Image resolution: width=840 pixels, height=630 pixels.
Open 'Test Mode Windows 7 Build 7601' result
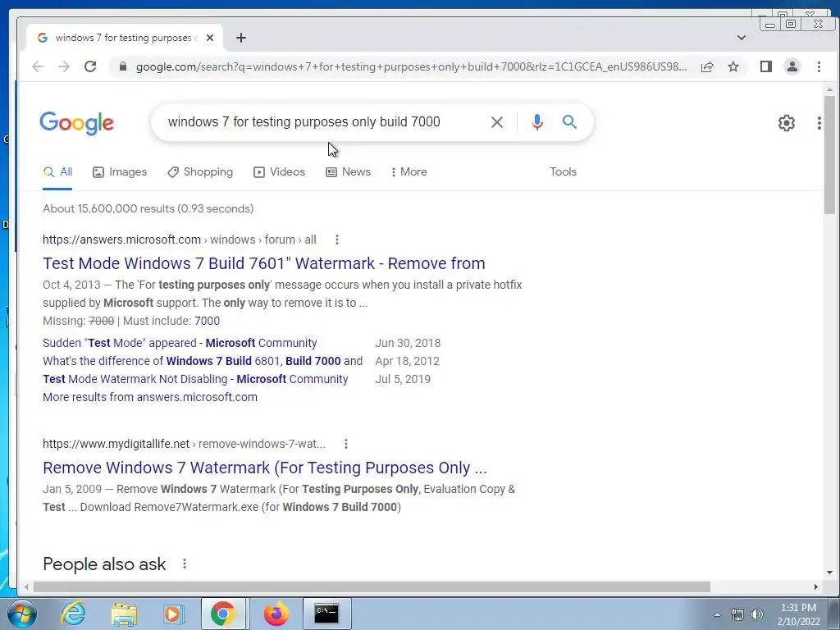point(263,263)
